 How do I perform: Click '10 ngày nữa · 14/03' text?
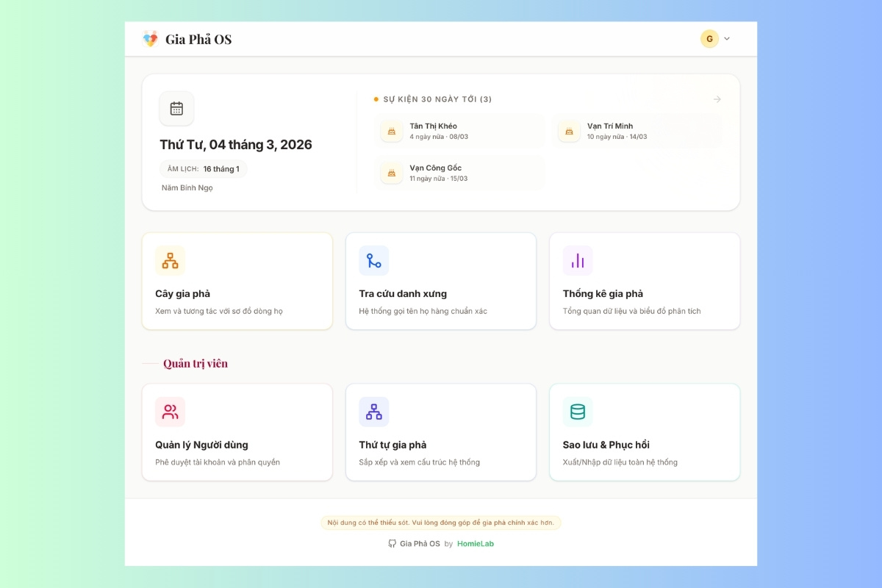617,137
